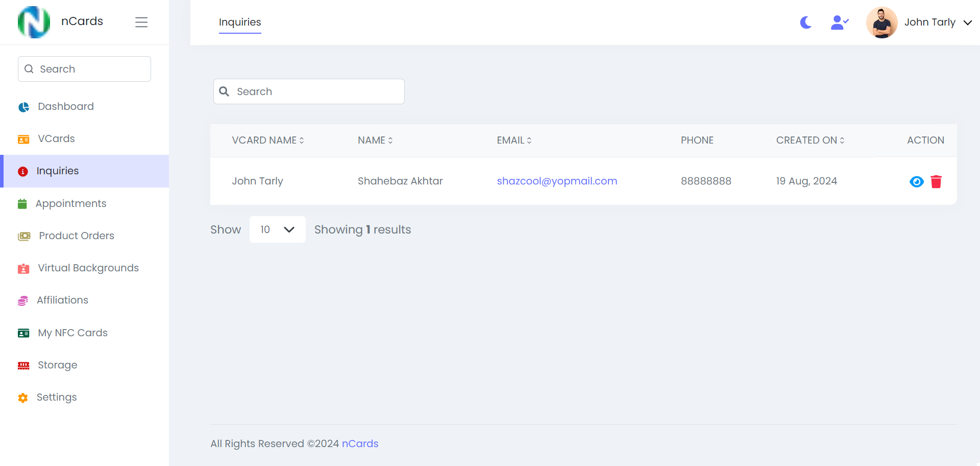The image size is (980, 466).
Task: Collapse sidebar with hamburger menu icon
Action: coord(141,22)
